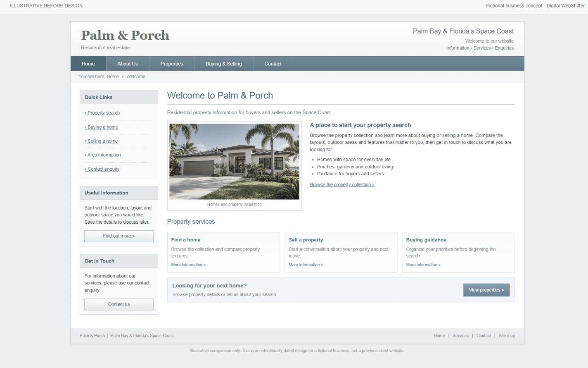Go to the Properties nav item
588x368 pixels.
(x=172, y=64)
